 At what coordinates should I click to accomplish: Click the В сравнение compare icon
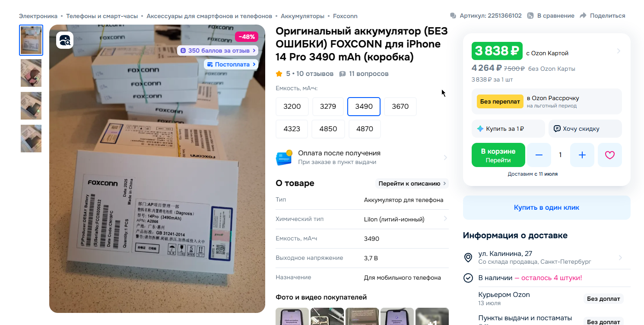[530, 16]
